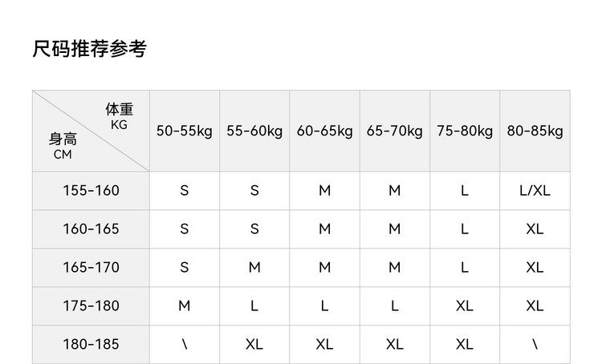The height and width of the screenshot is (364, 602).
Task: Click the 160-165 height row label
Action: coord(91,229)
